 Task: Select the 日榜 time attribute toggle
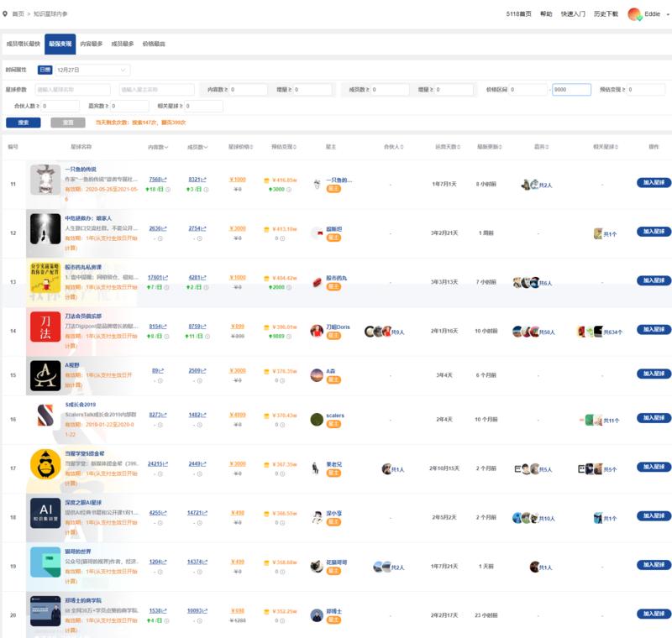[45, 70]
